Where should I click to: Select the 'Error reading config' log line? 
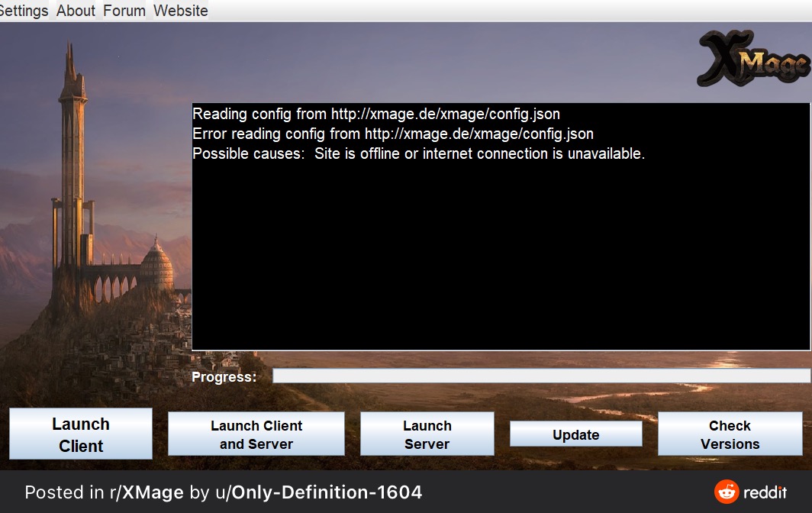click(392, 134)
